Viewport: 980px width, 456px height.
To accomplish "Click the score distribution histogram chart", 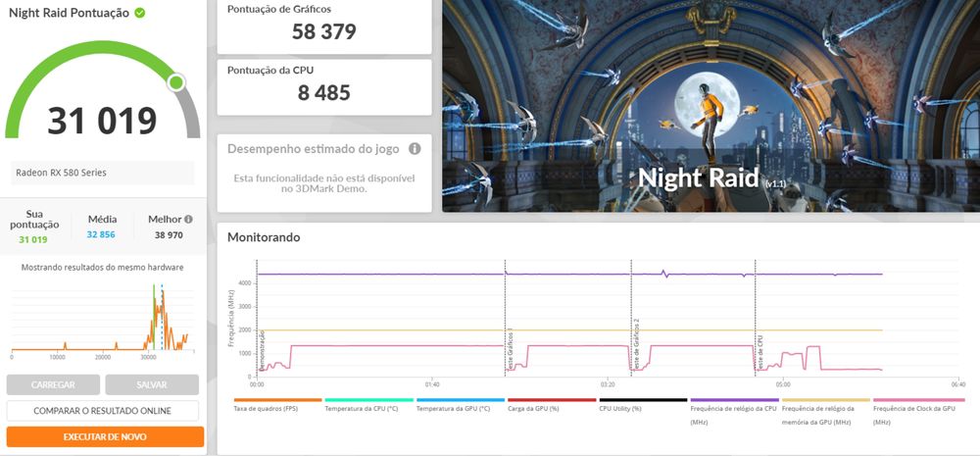I will click(x=103, y=319).
